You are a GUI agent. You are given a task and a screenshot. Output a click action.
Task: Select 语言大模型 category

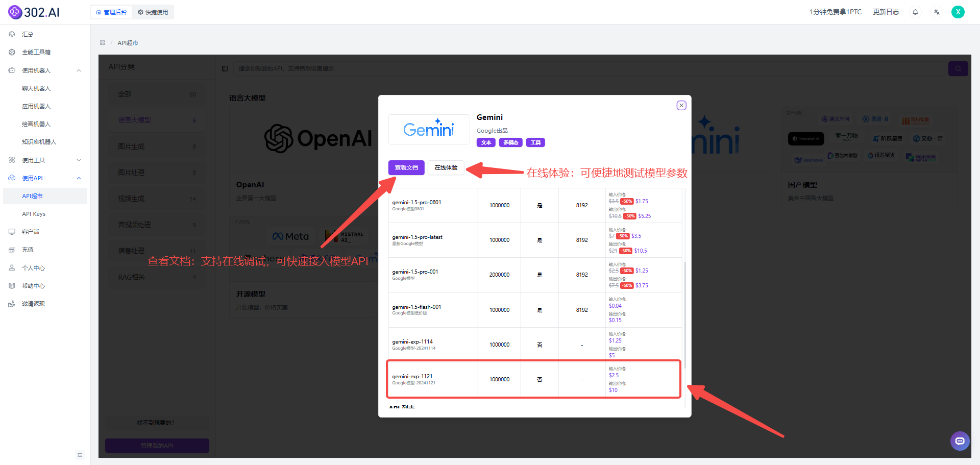pos(157,120)
